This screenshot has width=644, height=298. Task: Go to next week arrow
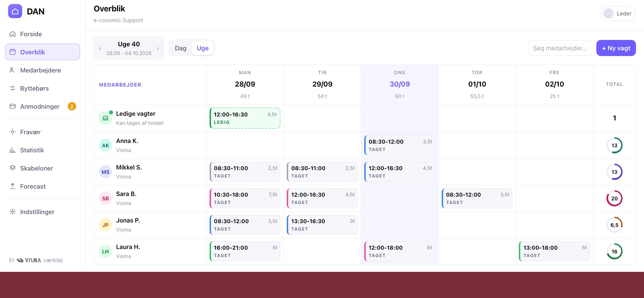point(158,48)
